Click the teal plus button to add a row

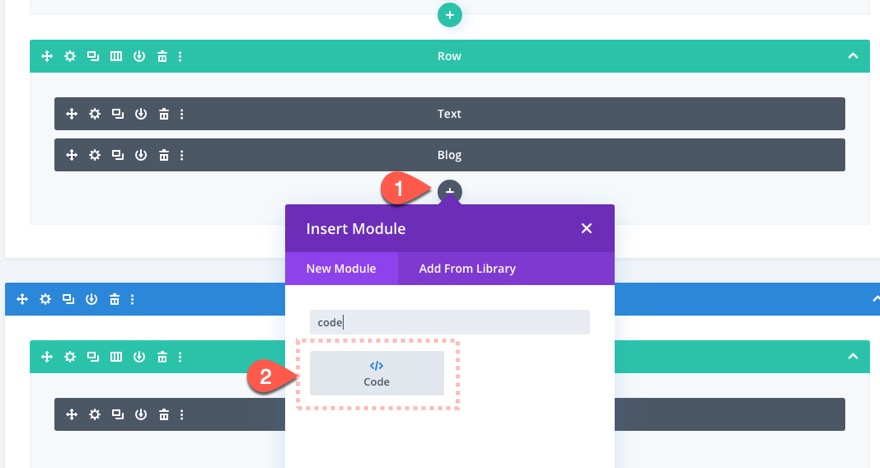[x=449, y=15]
